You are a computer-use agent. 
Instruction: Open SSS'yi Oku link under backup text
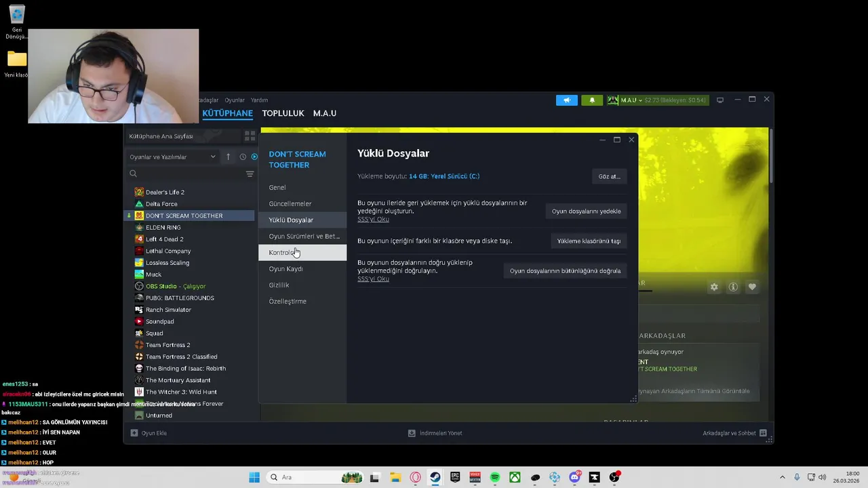pos(373,219)
